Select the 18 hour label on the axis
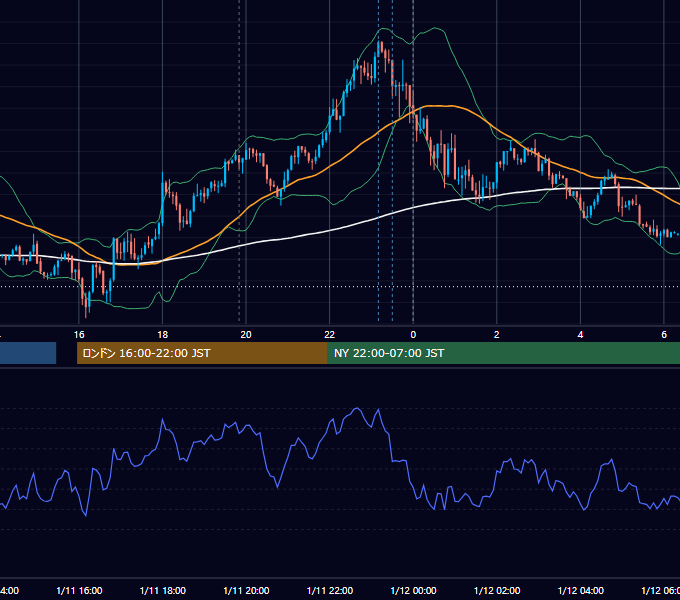The image size is (680, 600). click(x=163, y=335)
